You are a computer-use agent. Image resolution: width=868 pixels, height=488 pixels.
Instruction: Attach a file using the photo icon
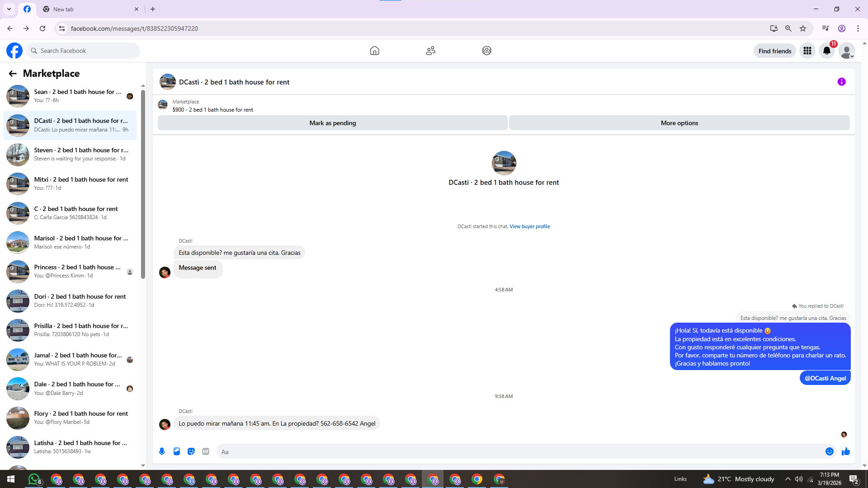tap(177, 451)
